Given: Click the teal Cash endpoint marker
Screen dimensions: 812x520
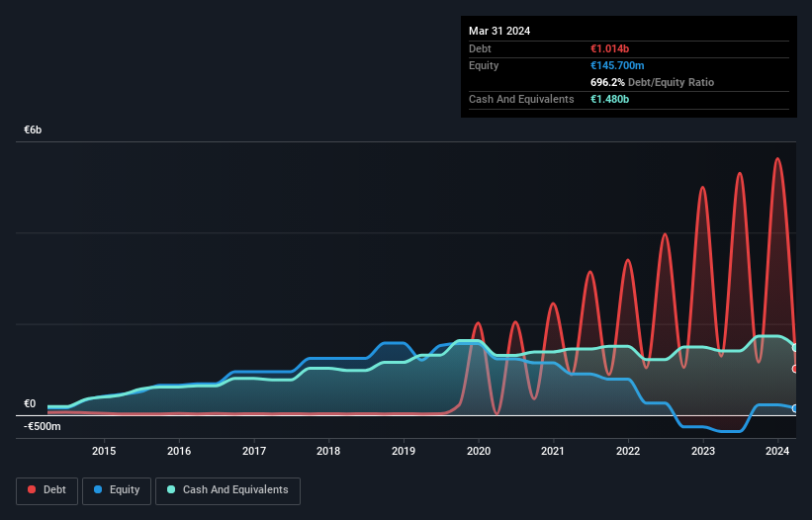Looking at the screenshot, I should [x=795, y=348].
